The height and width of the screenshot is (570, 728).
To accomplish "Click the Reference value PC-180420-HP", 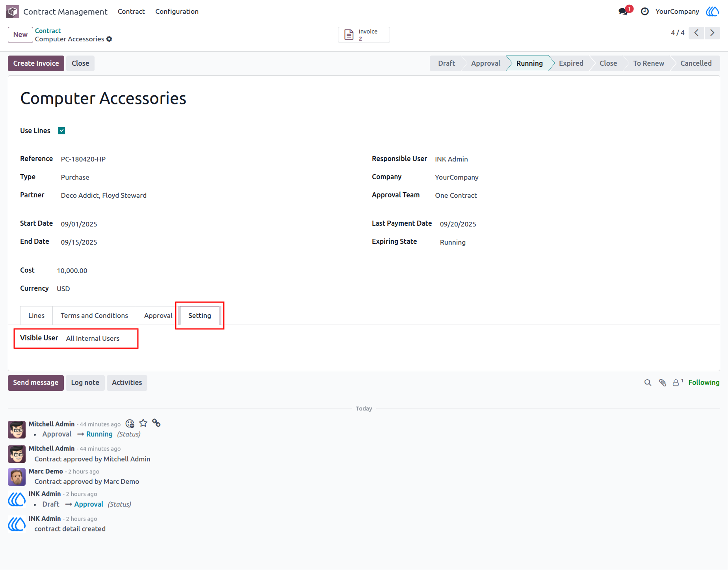I will coord(83,159).
